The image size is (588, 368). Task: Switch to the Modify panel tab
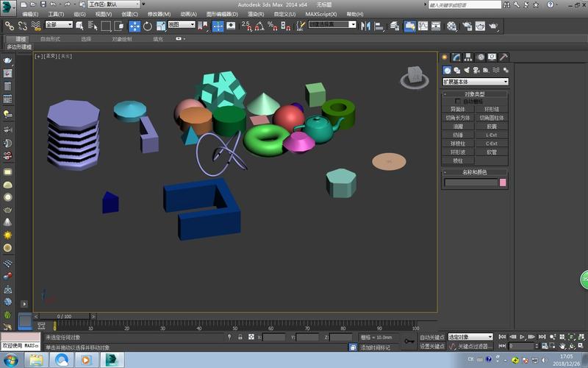pyautogui.click(x=456, y=57)
